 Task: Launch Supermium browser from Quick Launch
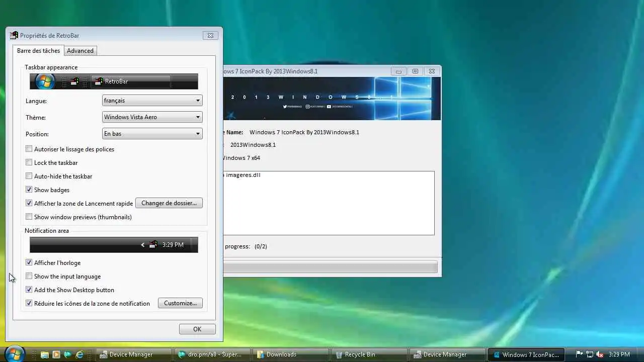[67, 354]
